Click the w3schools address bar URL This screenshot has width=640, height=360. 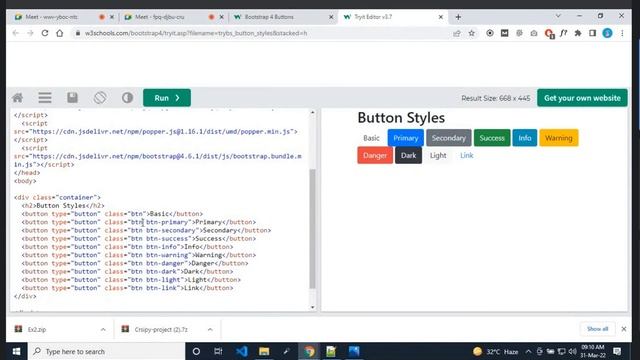tap(196, 33)
